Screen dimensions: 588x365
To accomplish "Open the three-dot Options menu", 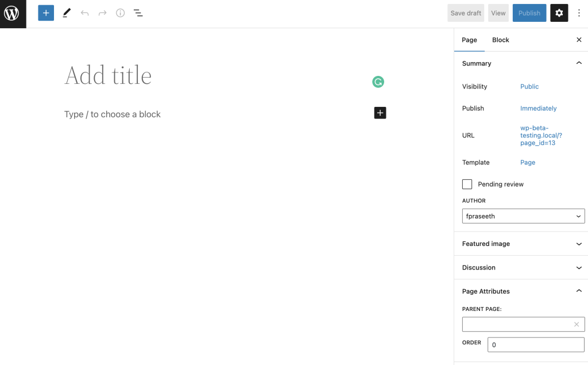I will (x=579, y=13).
